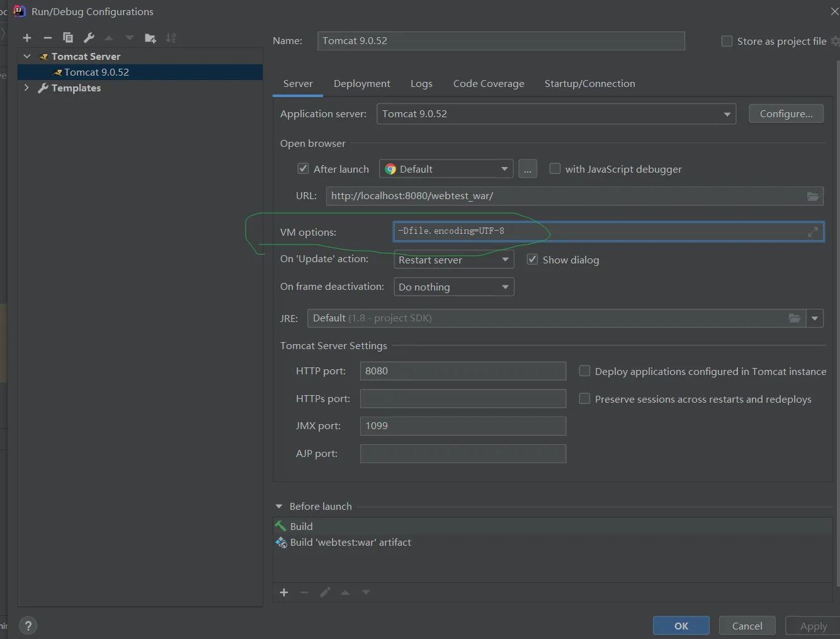
Task: Switch to Logs tab
Action: point(421,83)
